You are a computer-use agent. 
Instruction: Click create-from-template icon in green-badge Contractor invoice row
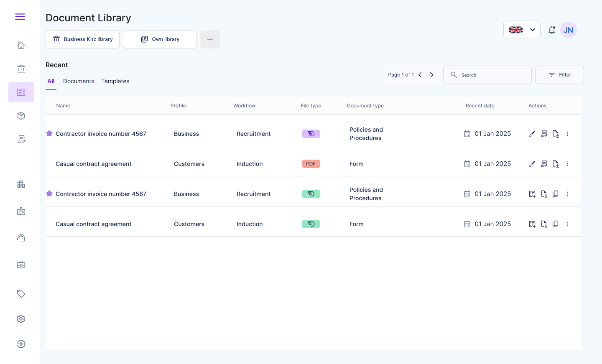[x=532, y=194]
